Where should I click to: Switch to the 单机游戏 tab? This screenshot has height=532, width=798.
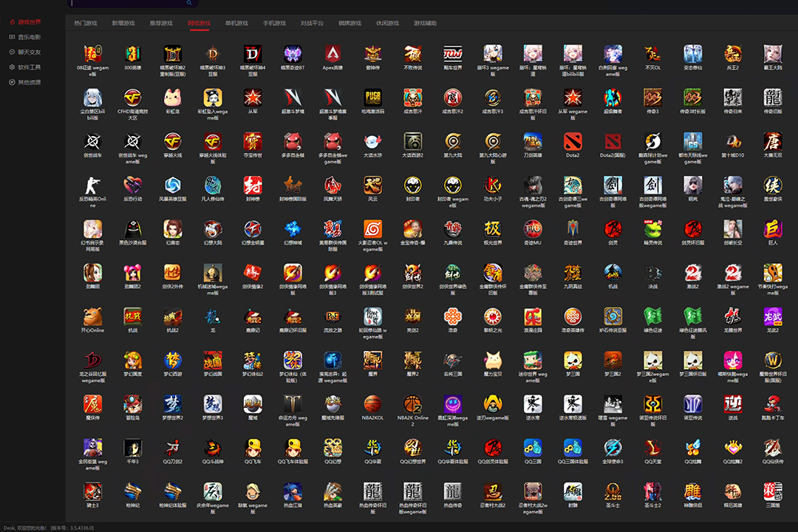point(236,23)
